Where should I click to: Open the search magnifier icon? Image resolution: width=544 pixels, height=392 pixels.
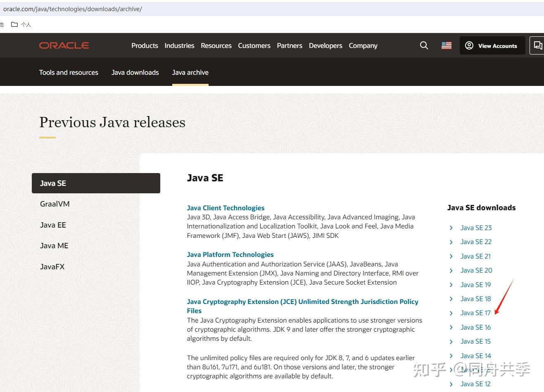click(424, 45)
